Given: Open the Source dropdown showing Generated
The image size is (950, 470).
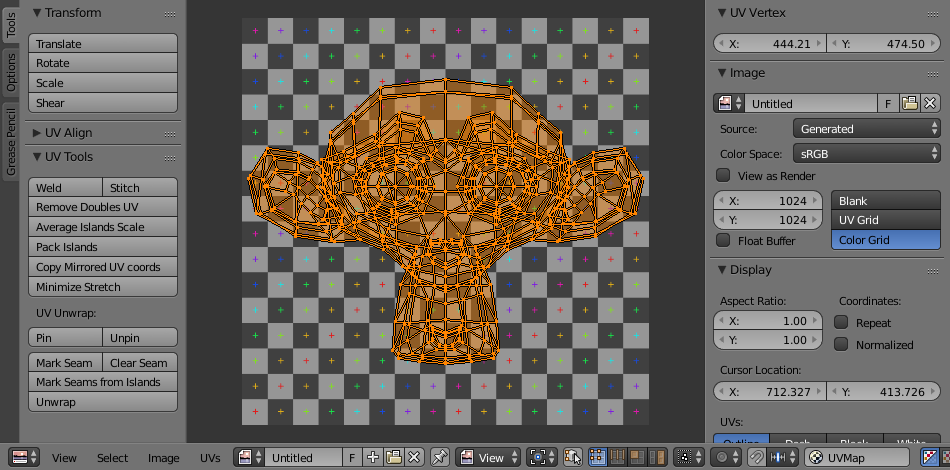Looking at the screenshot, I should 866,128.
